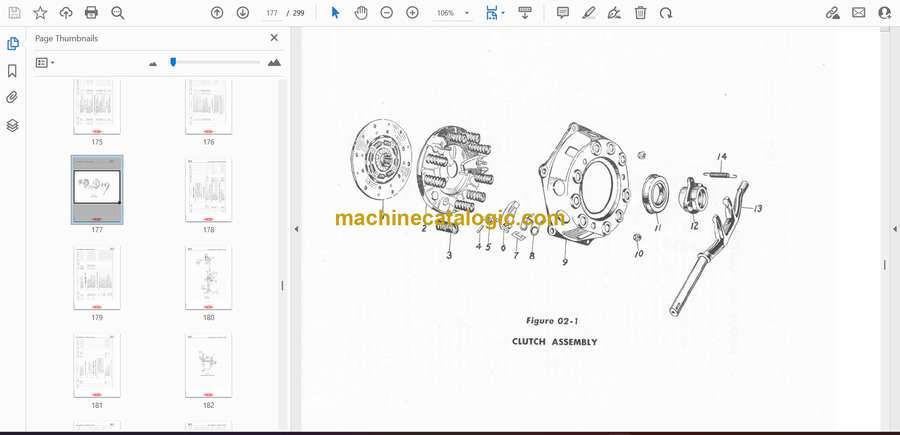
Task: Click the thumbnail size slider handle
Action: tap(173, 62)
